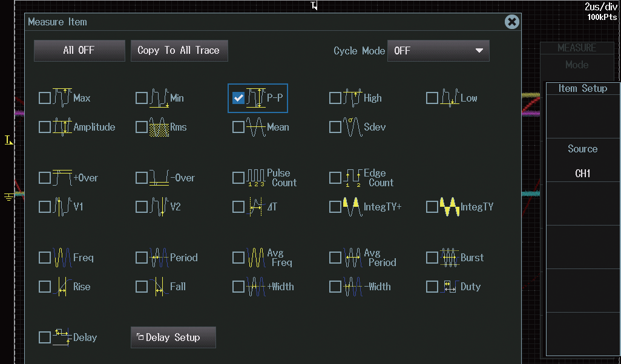This screenshot has height=364, width=621.
Task: Click the Max waveform measurement icon
Action: tap(62, 98)
